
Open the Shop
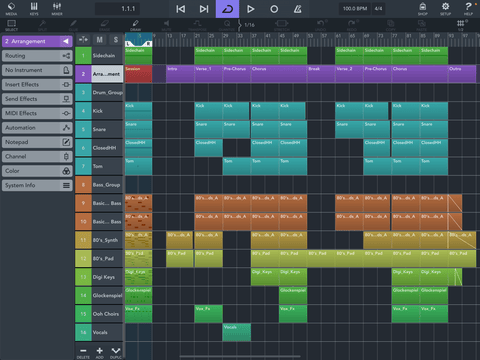click(x=423, y=9)
